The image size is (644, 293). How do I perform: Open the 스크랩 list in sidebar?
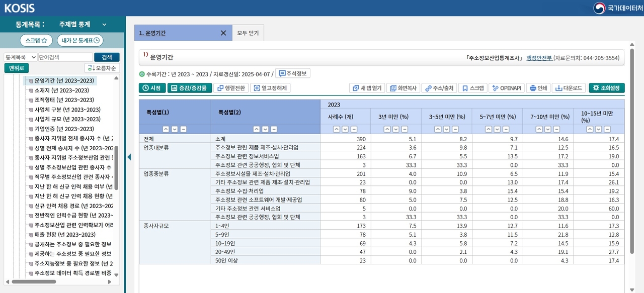[x=36, y=40]
